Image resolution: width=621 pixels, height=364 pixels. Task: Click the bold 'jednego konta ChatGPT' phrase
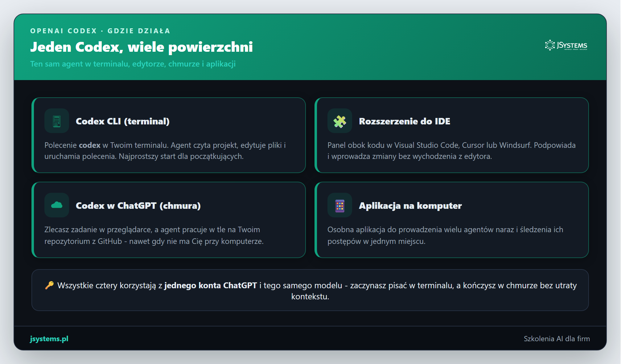coord(211,285)
